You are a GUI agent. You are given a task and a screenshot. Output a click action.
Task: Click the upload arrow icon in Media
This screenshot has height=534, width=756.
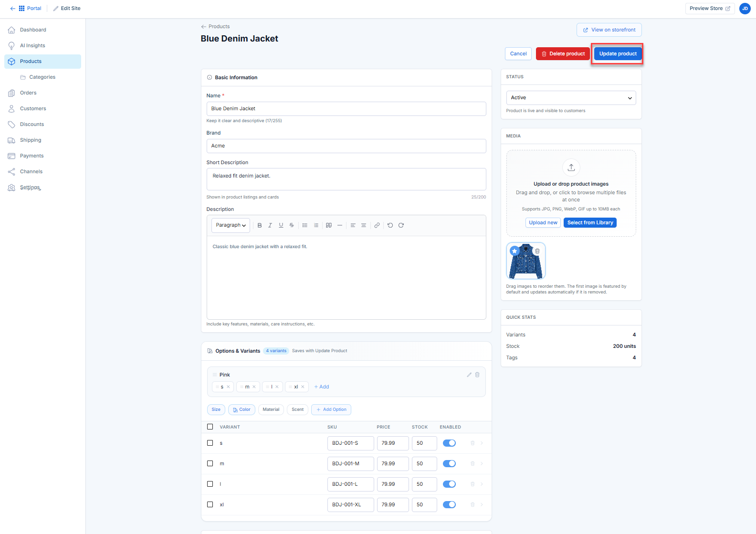coord(571,168)
